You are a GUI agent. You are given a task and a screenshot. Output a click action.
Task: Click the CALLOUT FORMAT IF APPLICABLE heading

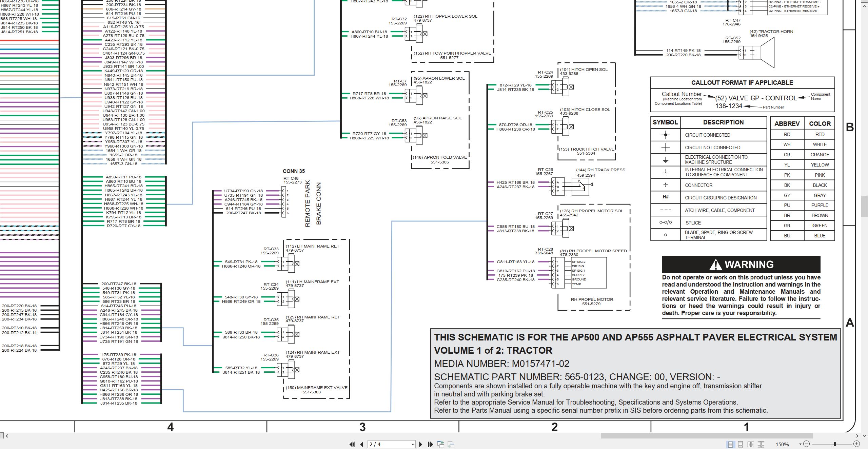(742, 83)
